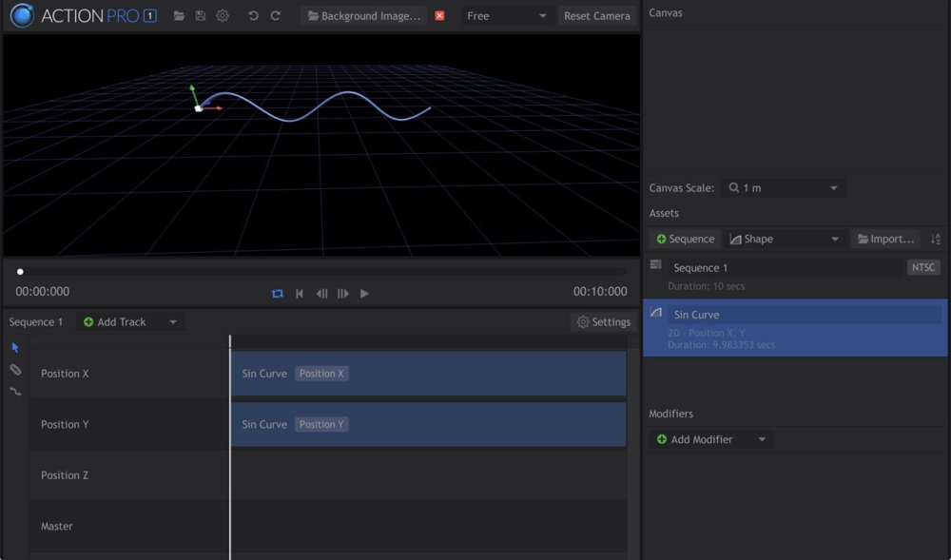
Task: Click the open project folder icon
Action: pos(179,16)
